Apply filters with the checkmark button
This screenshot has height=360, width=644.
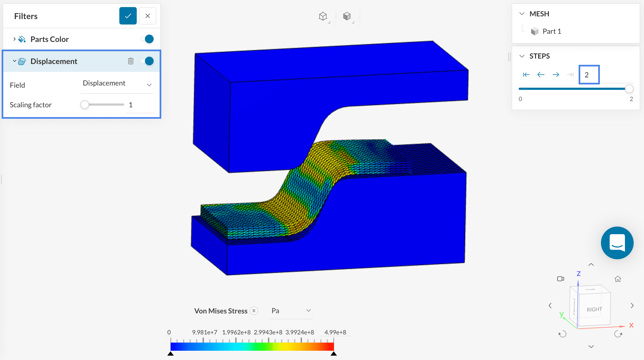coord(128,16)
